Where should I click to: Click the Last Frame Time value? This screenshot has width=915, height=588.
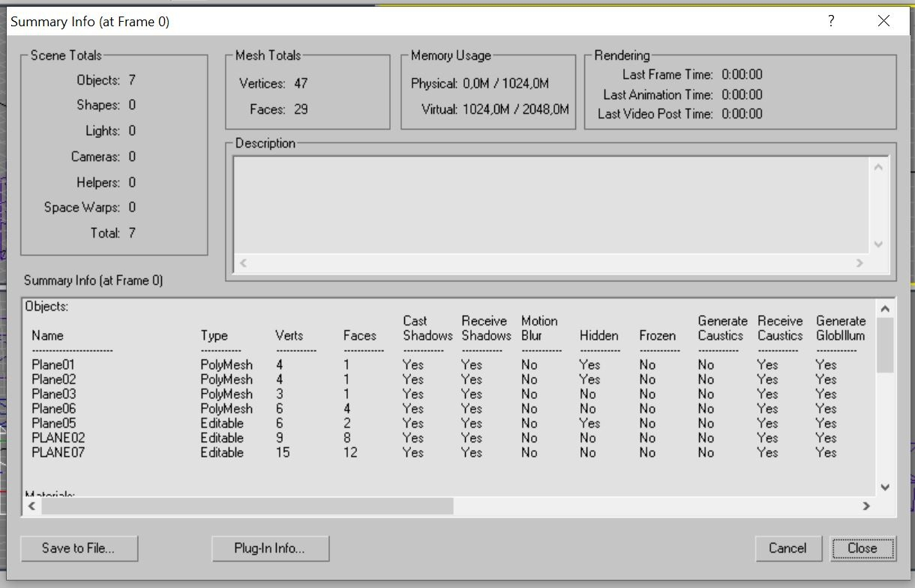(742, 74)
